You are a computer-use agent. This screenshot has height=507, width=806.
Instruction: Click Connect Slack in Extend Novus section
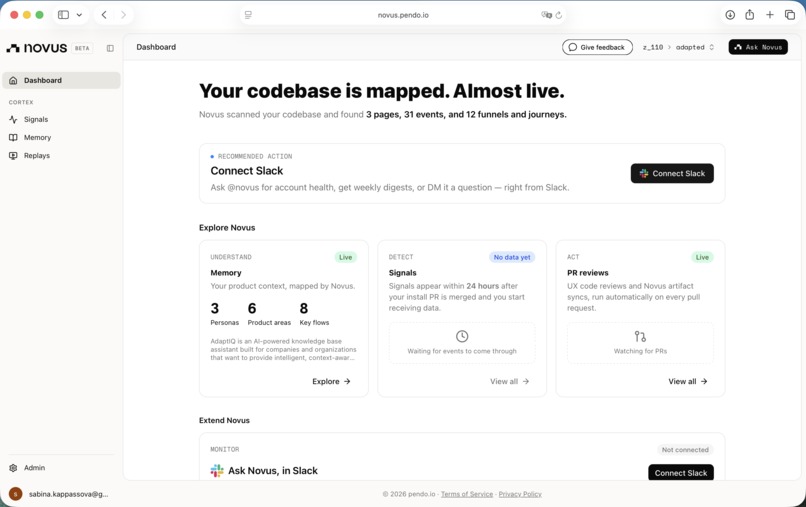point(681,473)
